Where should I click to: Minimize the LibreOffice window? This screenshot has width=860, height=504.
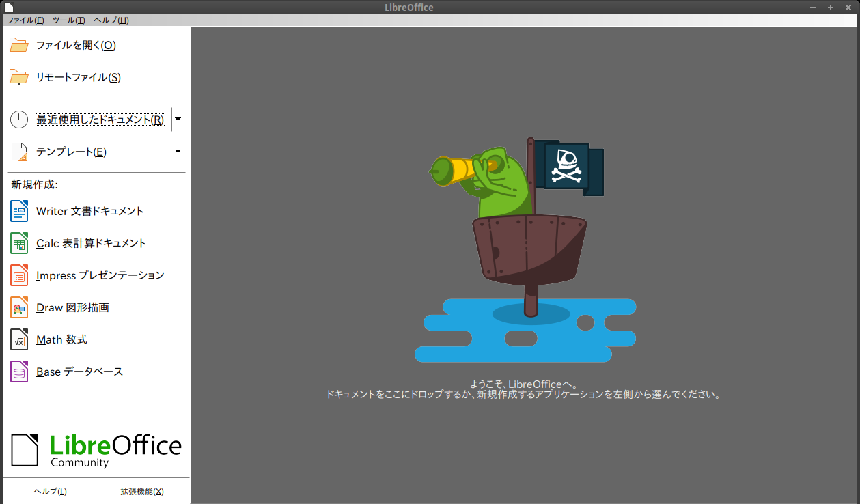813,7
